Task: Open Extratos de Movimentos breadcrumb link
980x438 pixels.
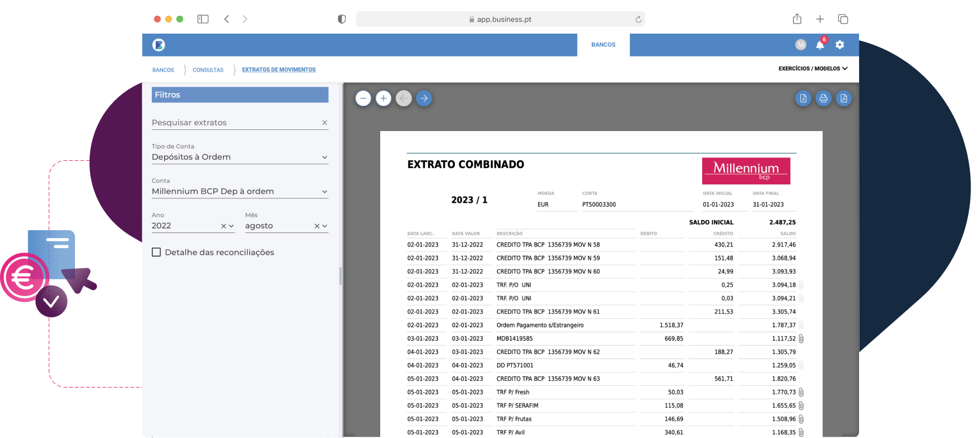Action: (x=278, y=70)
